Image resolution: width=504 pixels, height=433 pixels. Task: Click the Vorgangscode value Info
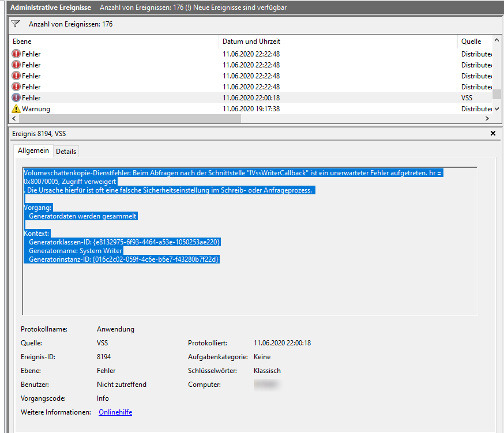[103, 398]
